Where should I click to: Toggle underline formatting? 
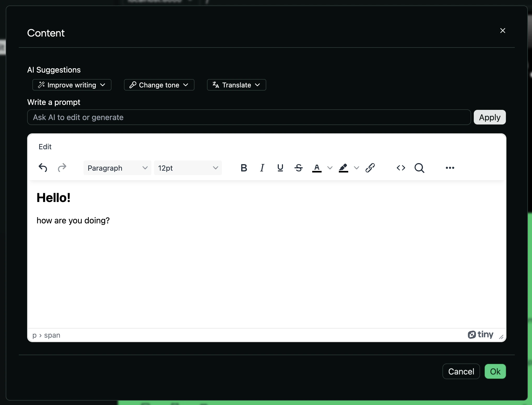(280, 168)
